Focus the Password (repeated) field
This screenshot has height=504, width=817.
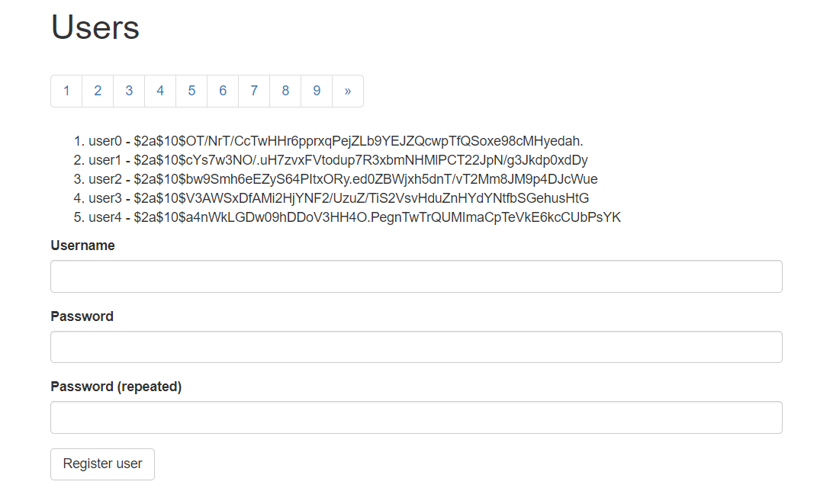[x=416, y=417]
